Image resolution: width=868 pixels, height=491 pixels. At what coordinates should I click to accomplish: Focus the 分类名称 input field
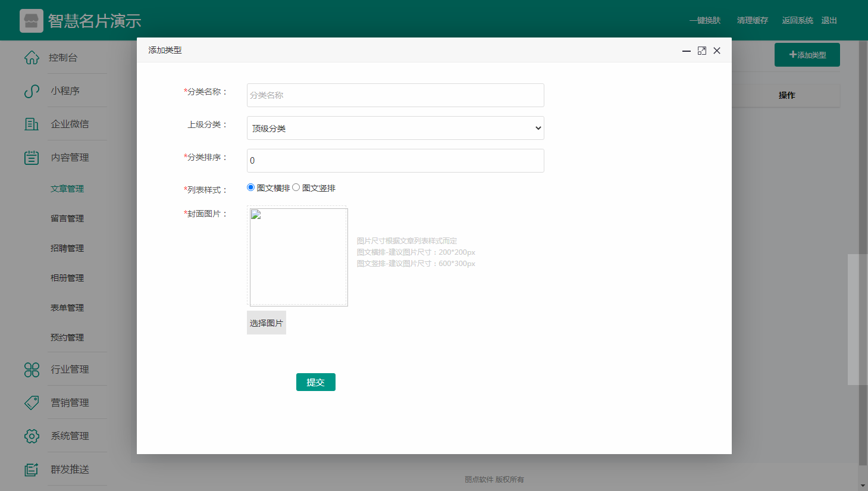[x=396, y=95]
